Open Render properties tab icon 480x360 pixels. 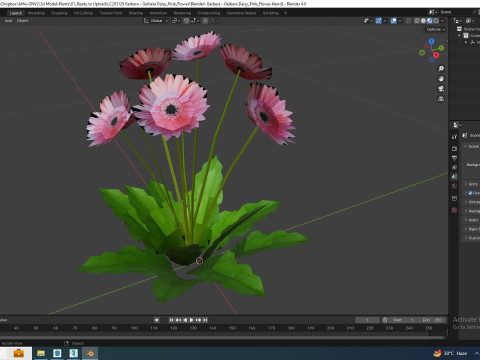pyautogui.click(x=454, y=148)
